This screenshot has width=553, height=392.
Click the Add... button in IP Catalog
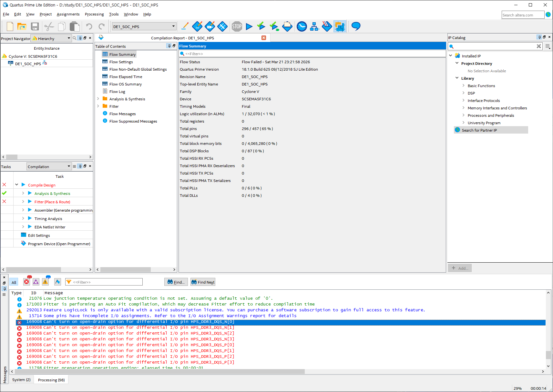[x=460, y=268]
